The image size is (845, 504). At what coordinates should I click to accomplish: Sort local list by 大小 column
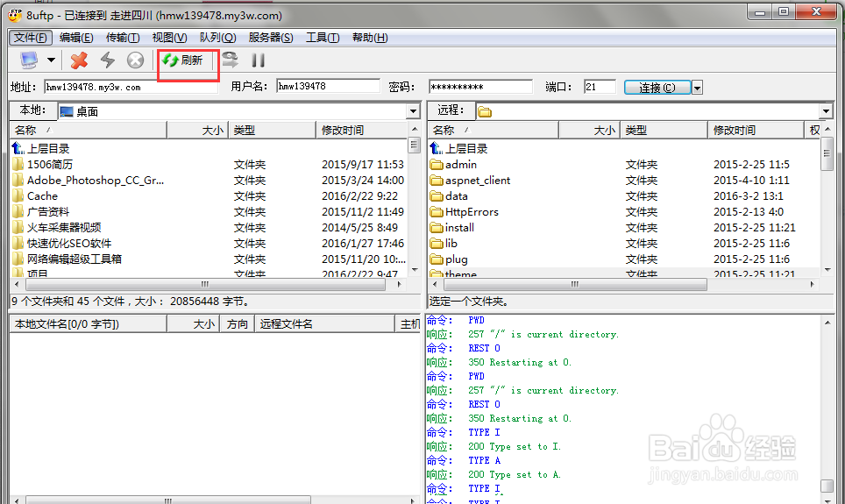(198, 130)
